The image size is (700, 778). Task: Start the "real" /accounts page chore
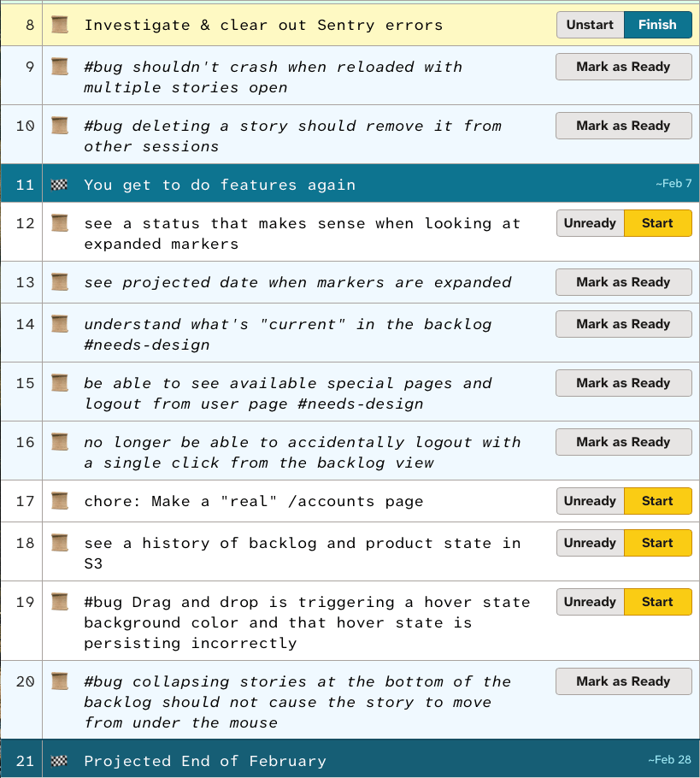click(x=657, y=501)
